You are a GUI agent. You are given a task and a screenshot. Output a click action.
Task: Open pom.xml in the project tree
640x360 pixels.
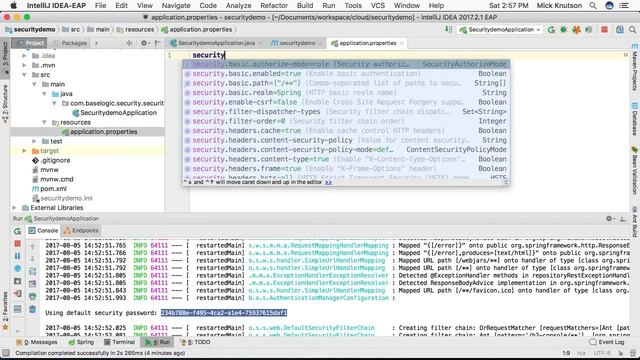(49, 189)
